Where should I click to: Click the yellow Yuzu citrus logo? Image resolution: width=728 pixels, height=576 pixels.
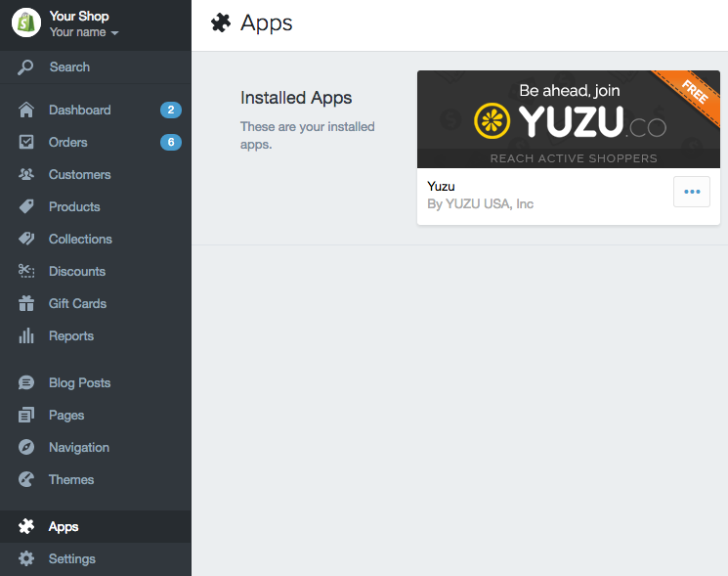(x=492, y=121)
